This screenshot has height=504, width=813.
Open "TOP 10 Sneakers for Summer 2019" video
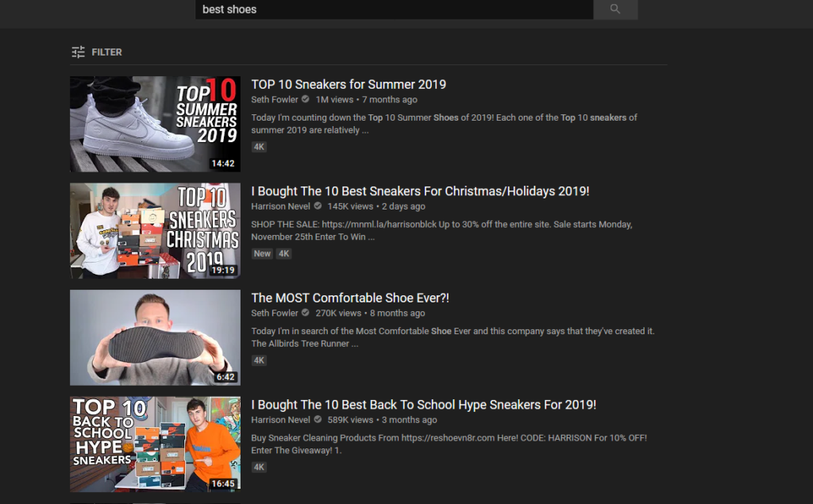tap(349, 84)
